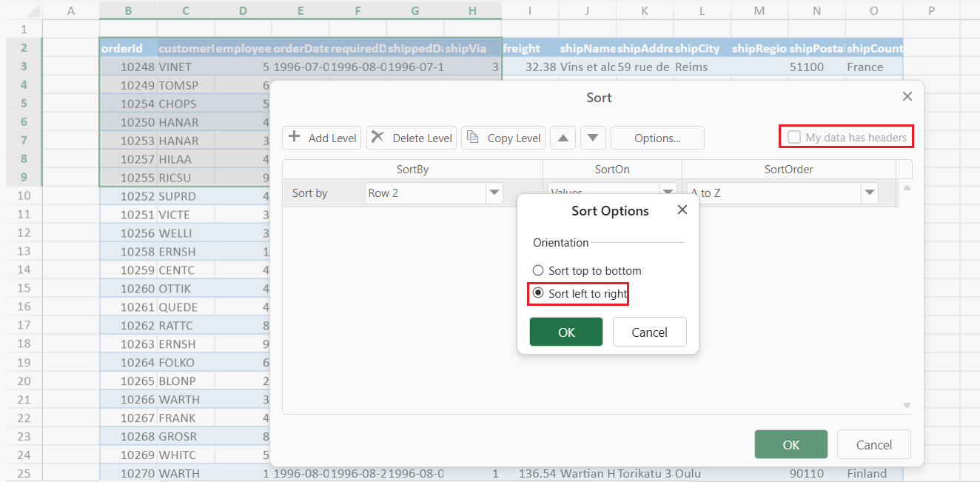The width and height of the screenshot is (980, 482).
Task: Click the Copy Level button
Action: tap(503, 138)
